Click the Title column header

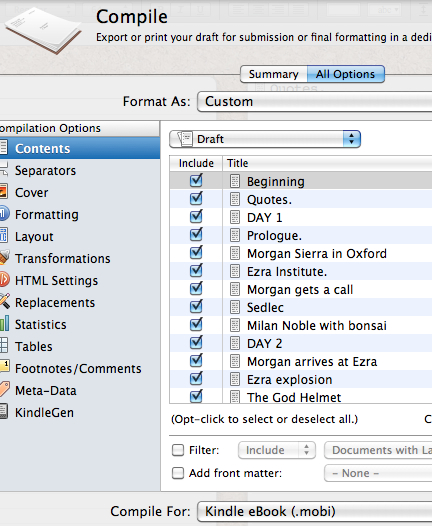[327, 163]
